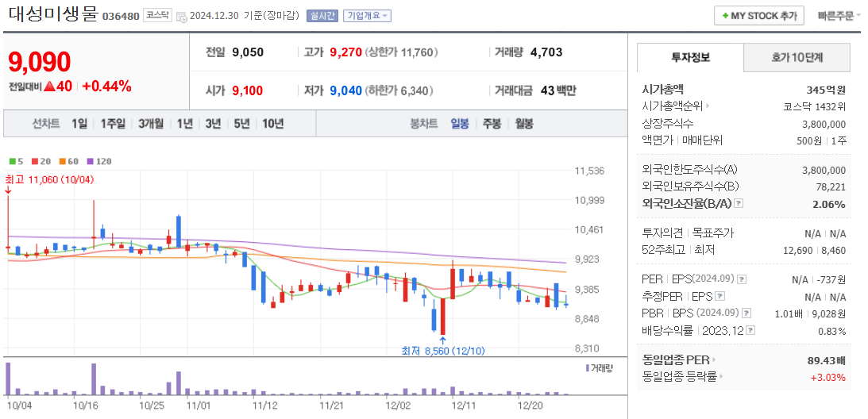The image size is (868, 419).
Task: Click the tallest volume bar at 10/16
Action: 95,379
